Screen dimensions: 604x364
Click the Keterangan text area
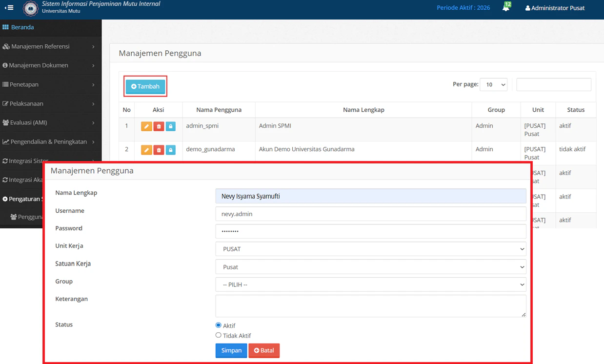point(371,306)
